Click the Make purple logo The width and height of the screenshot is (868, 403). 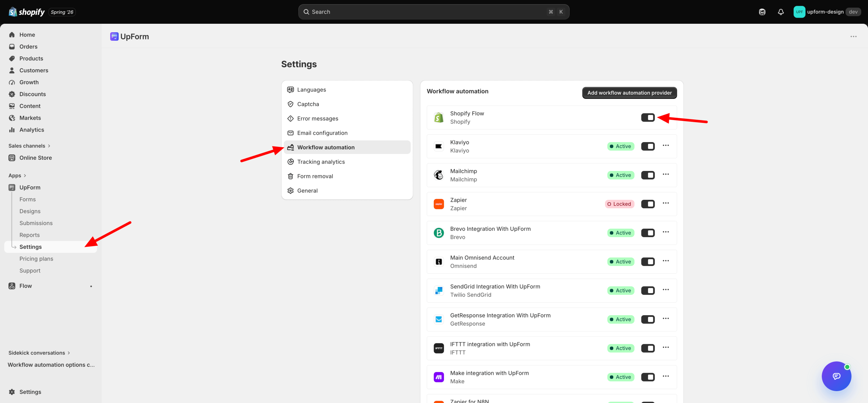[439, 377]
